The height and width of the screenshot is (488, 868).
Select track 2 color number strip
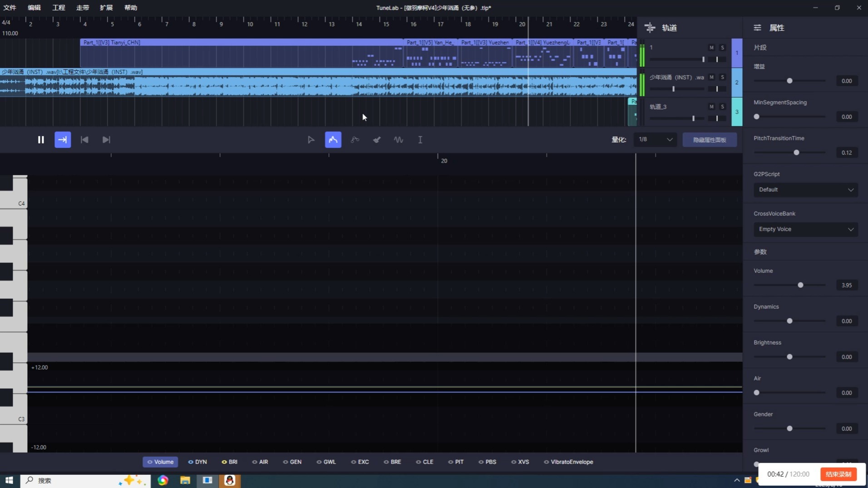coord(737,83)
